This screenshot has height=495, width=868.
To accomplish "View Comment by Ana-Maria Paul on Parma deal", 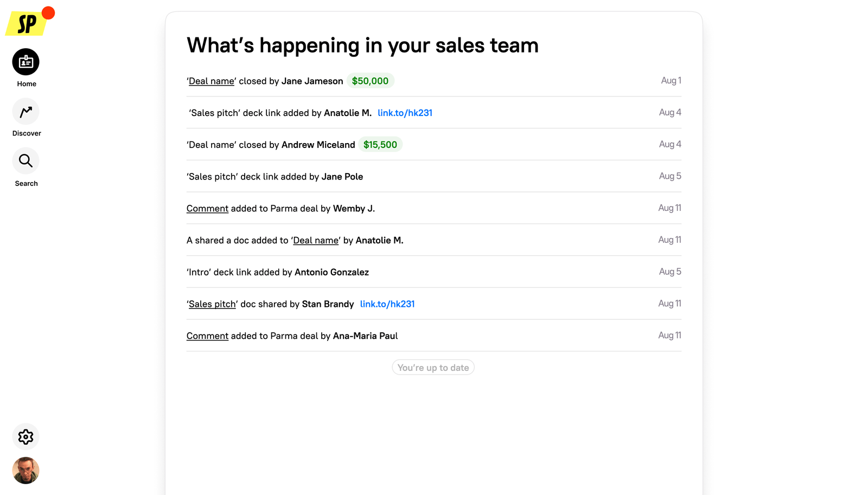I will pos(207,336).
